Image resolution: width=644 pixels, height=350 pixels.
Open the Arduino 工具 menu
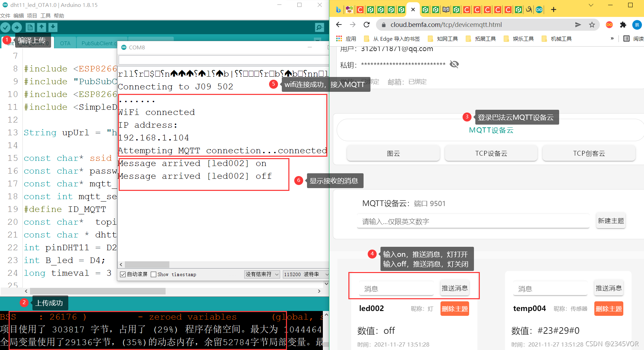pos(46,16)
